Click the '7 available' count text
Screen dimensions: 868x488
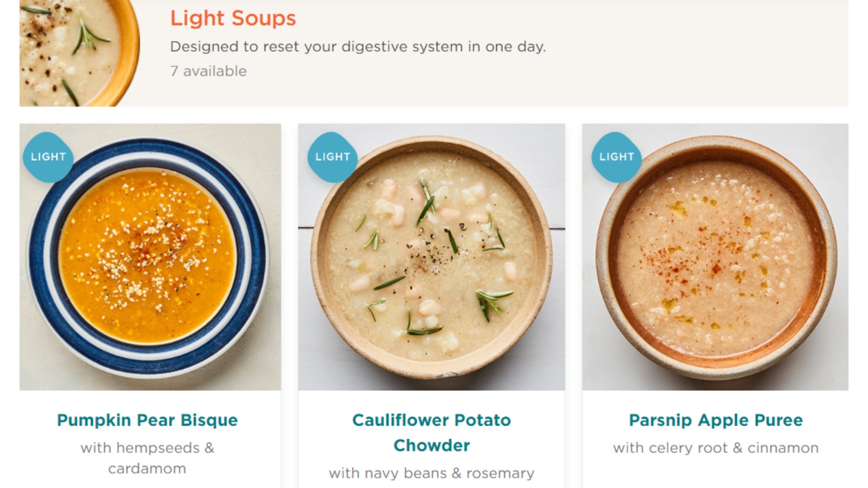(208, 71)
